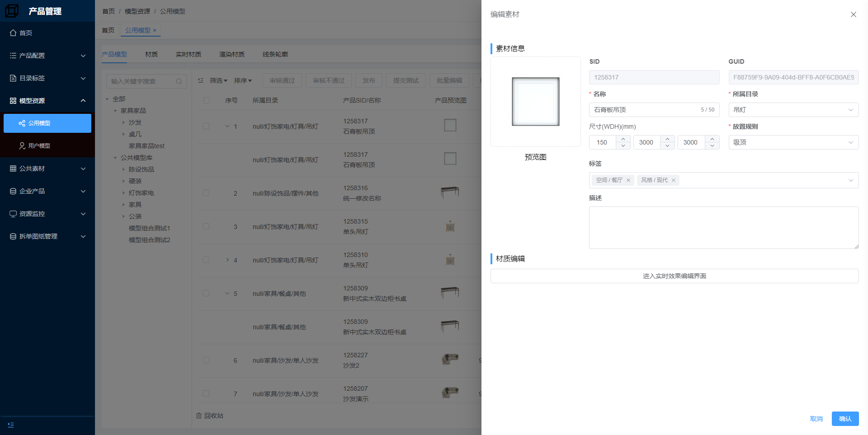This screenshot has width=868, height=435.
Task: Click the column list settings icon beside 筛选
Action: 201,80
